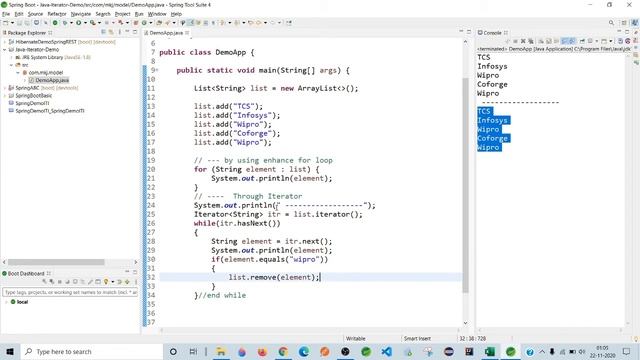Open Boot Dashboard view menu dots

[x=136, y=282]
